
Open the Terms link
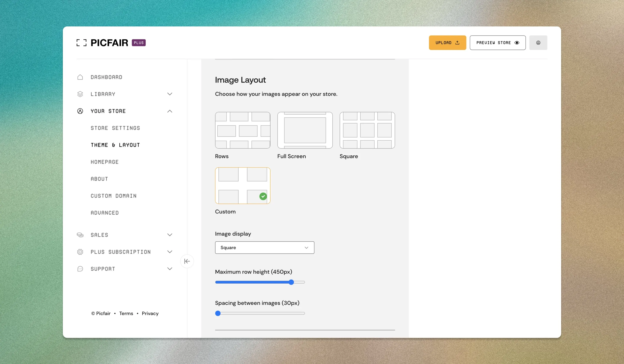[x=126, y=313]
